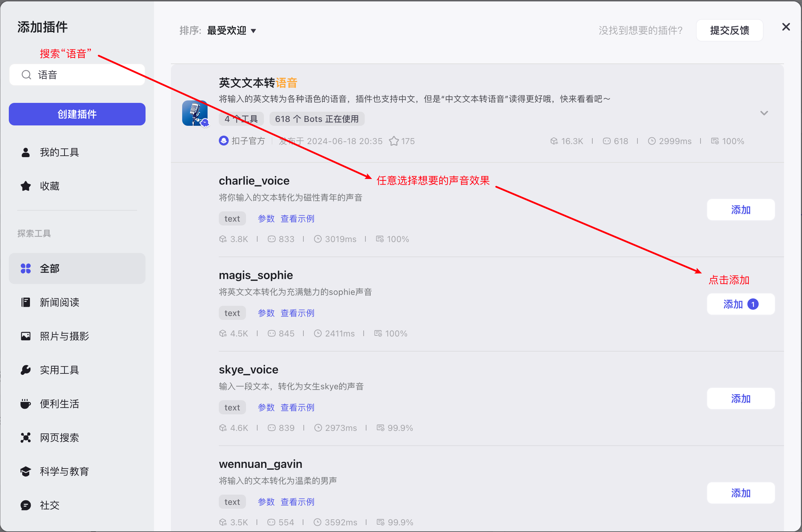Open the 最受欢迎 sort dropdown

pyautogui.click(x=232, y=31)
